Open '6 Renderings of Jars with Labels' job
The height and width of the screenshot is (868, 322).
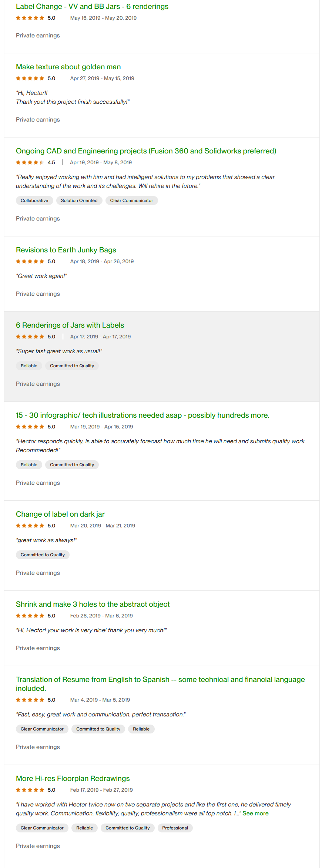(70, 325)
